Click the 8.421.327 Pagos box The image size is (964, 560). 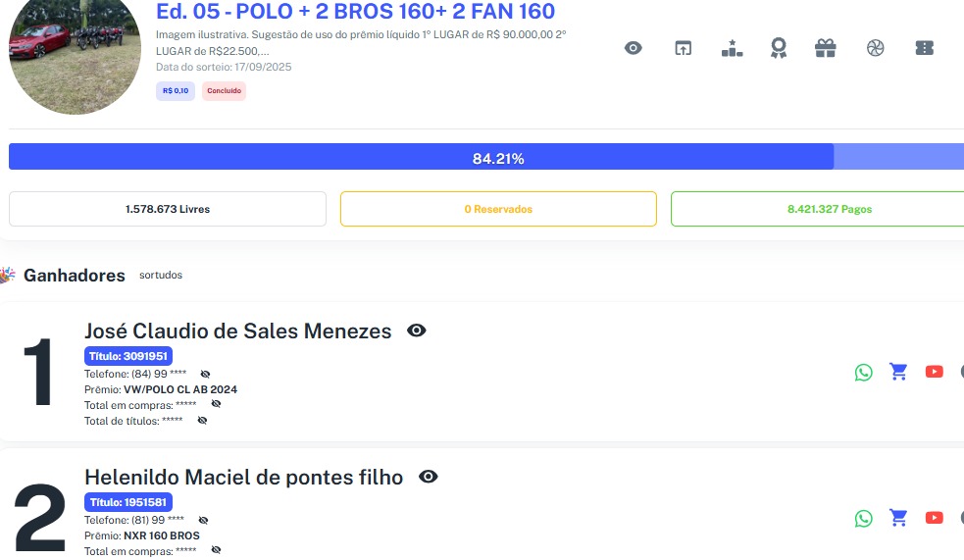(x=817, y=209)
